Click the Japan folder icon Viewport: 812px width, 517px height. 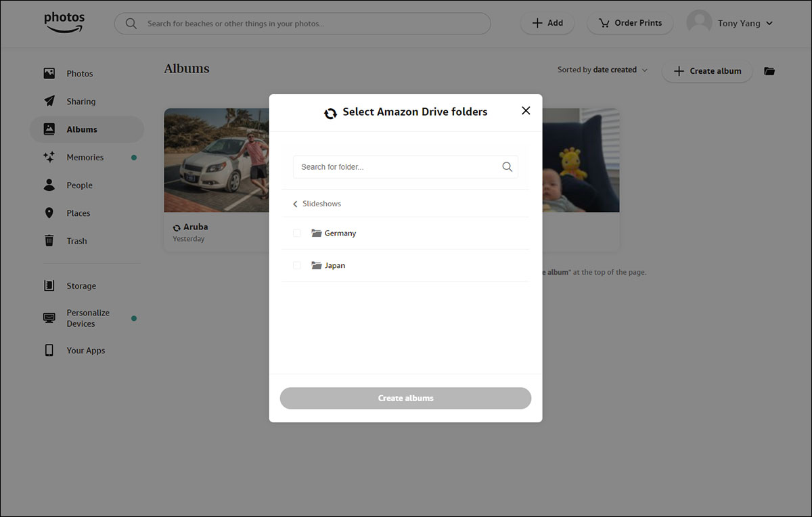pos(316,265)
